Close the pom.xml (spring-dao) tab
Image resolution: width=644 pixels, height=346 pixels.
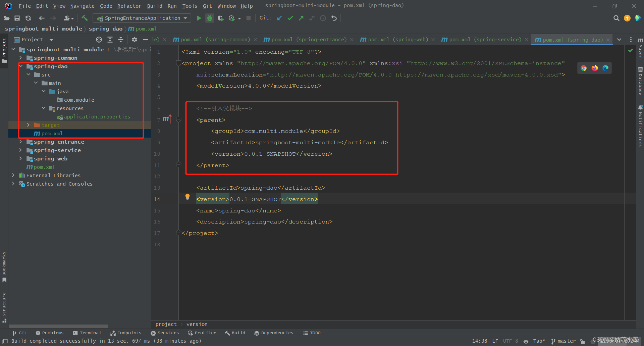[608, 40]
